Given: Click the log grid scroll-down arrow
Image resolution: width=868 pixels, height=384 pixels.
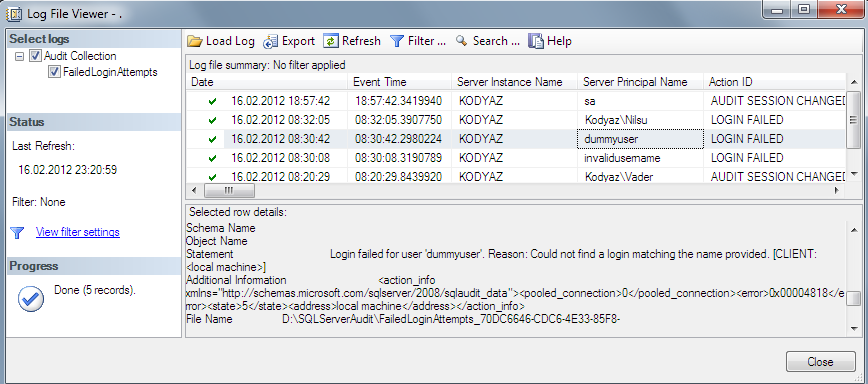Looking at the screenshot, I should (x=853, y=174).
